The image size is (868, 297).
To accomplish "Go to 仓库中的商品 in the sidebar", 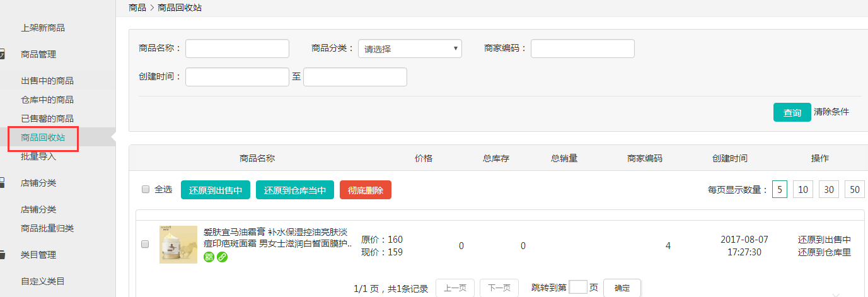I will tap(47, 100).
